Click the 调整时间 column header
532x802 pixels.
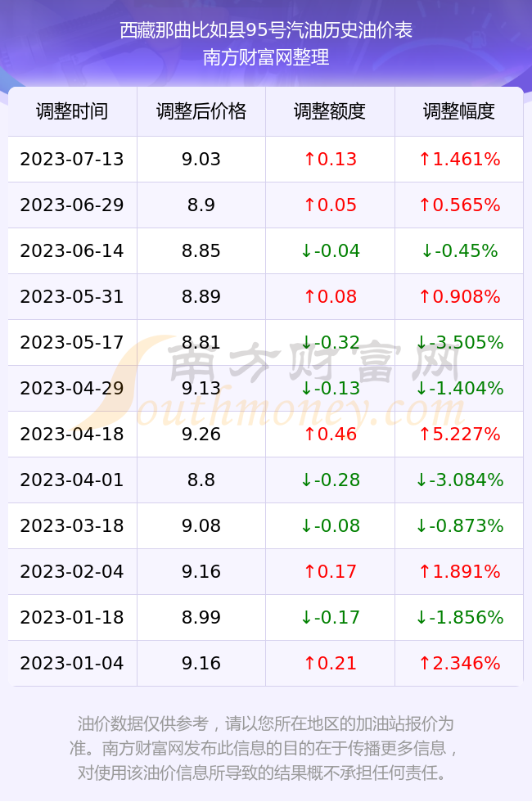(72, 111)
